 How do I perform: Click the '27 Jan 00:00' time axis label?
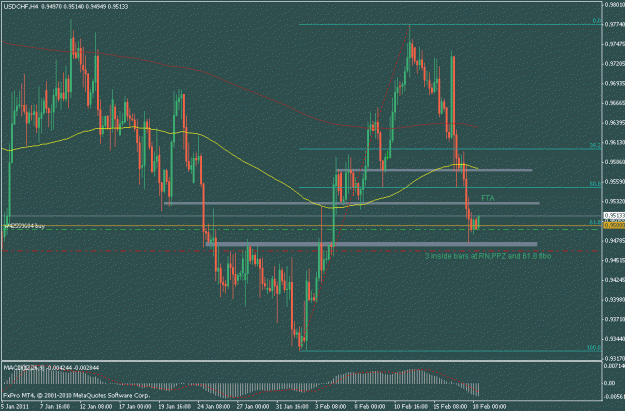(253, 407)
